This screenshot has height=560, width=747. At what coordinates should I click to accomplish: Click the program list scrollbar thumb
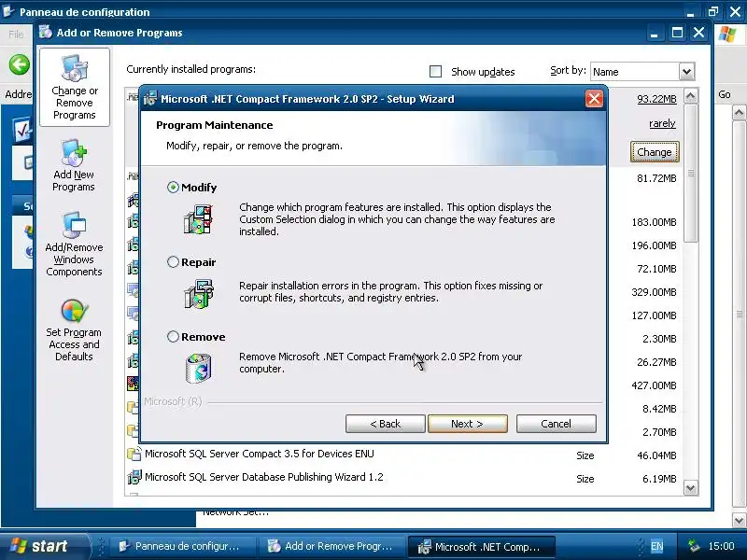(691, 174)
